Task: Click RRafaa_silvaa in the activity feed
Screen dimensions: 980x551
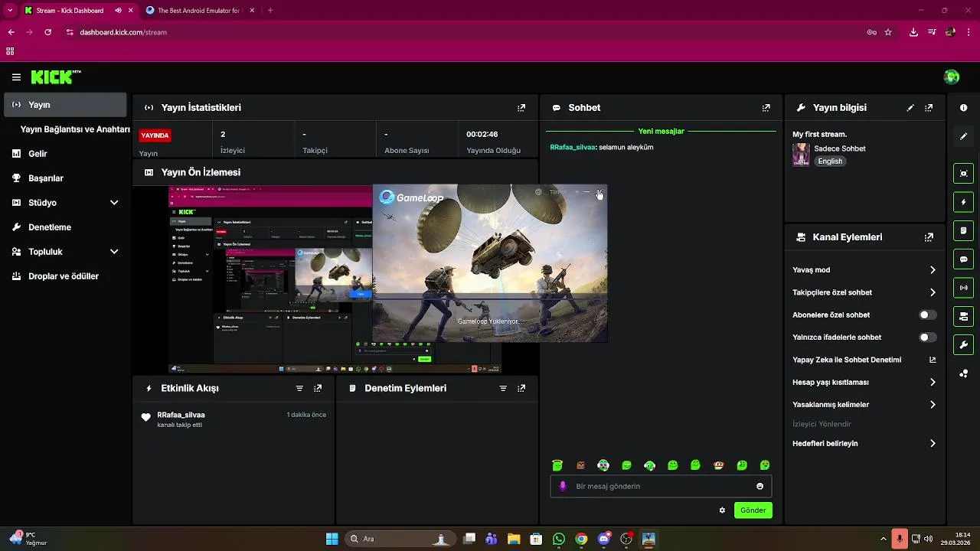Action: [x=181, y=415]
